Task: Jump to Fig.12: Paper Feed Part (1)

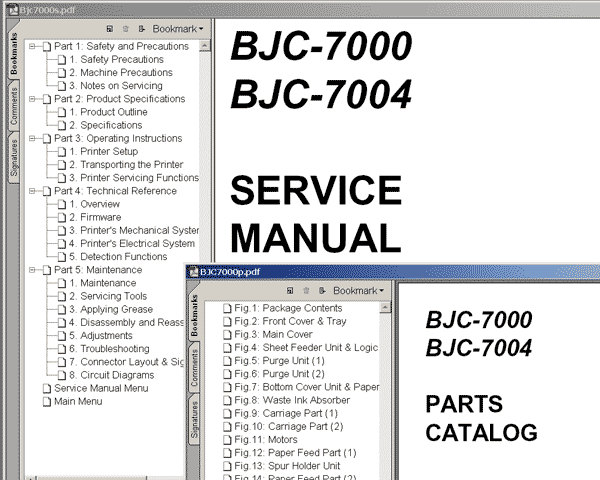Action: point(295,453)
